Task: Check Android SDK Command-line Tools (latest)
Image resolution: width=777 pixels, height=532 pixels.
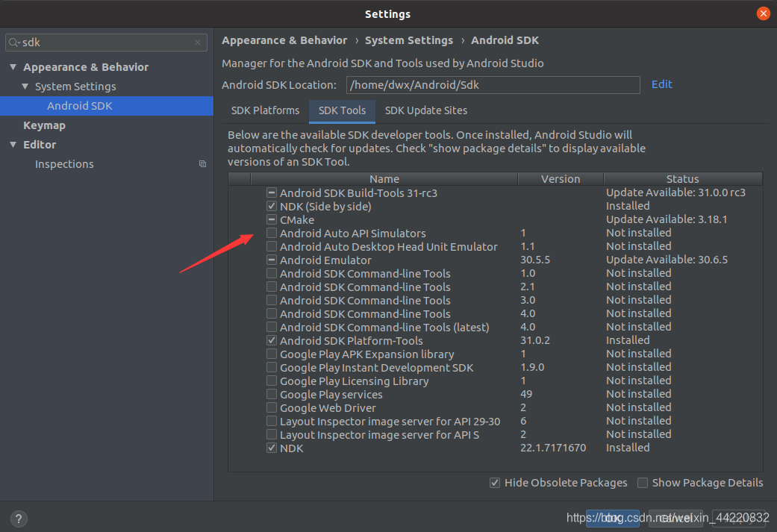Action: pyautogui.click(x=272, y=327)
